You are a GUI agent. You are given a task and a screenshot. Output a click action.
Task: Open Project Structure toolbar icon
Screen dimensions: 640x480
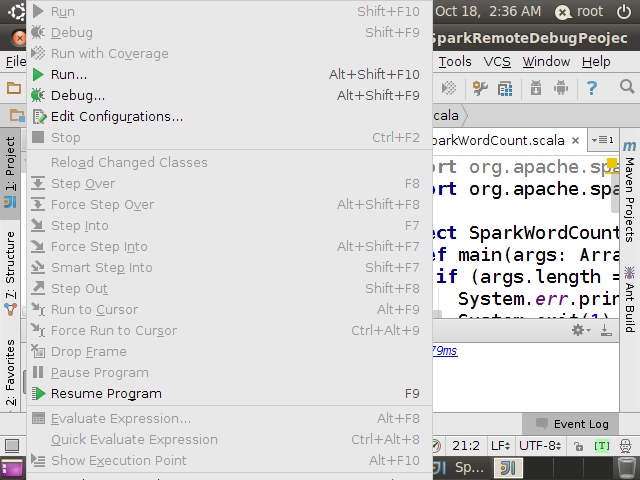point(505,88)
